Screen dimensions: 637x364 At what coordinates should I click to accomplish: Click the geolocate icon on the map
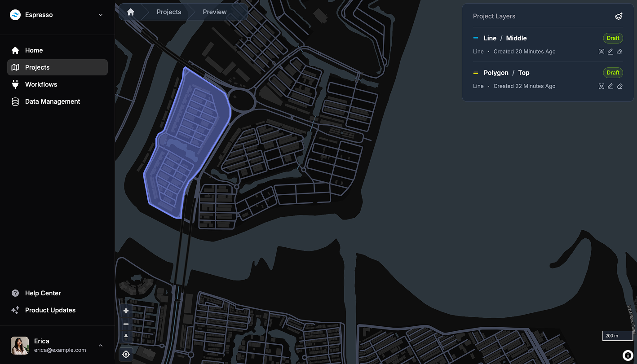[x=126, y=354]
